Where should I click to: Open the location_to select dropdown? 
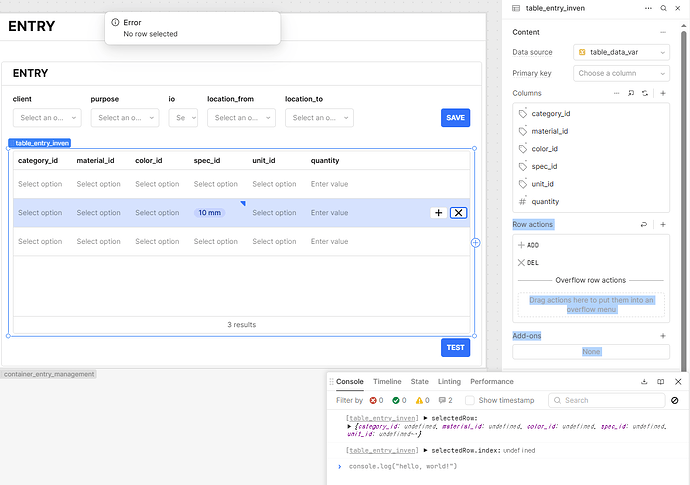(319, 118)
